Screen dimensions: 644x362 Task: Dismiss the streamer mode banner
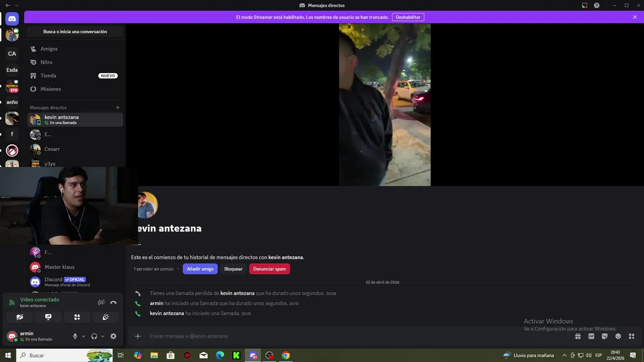[x=635, y=17]
